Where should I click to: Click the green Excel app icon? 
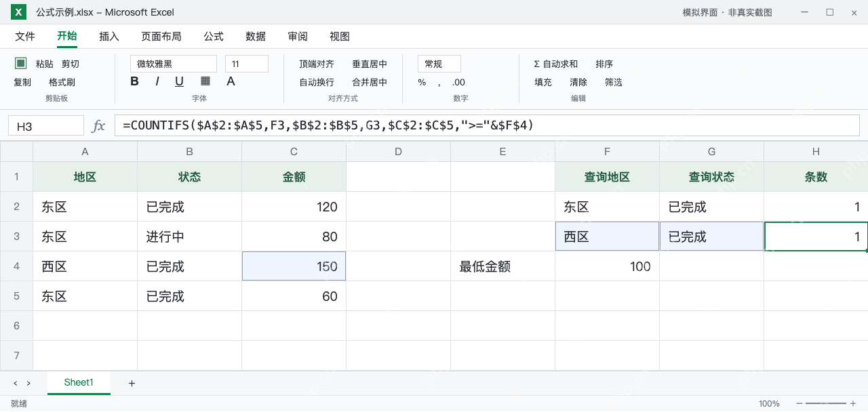point(18,12)
